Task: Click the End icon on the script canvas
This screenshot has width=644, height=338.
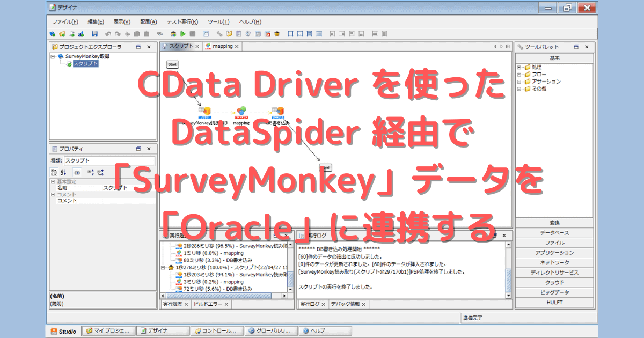Action: [x=326, y=167]
